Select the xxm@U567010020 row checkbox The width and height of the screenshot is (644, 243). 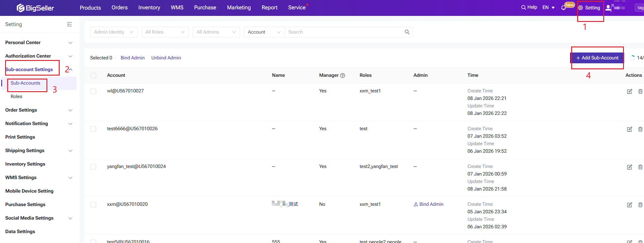(93, 205)
